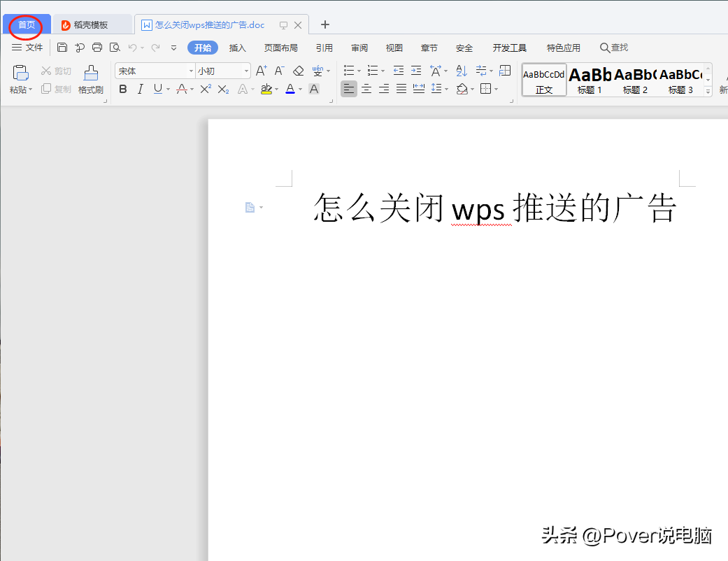Screen dimensions: 728x561
Task: Click the Undo arrow icon
Action: tap(133, 48)
